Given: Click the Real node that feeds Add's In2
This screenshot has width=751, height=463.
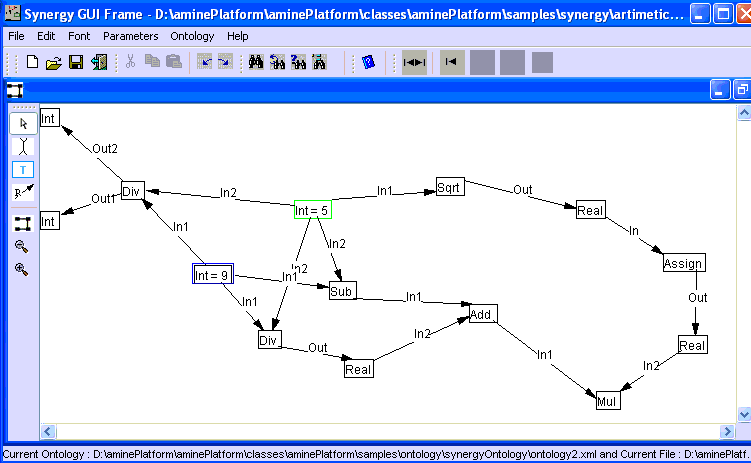Looking at the screenshot, I should [359, 368].
